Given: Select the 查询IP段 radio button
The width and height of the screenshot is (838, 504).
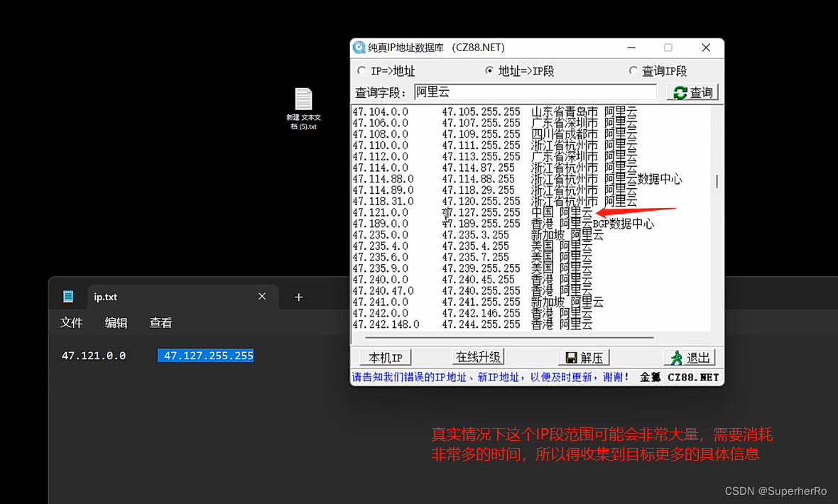Looking at the screenshot, I should tap(633, 70).
